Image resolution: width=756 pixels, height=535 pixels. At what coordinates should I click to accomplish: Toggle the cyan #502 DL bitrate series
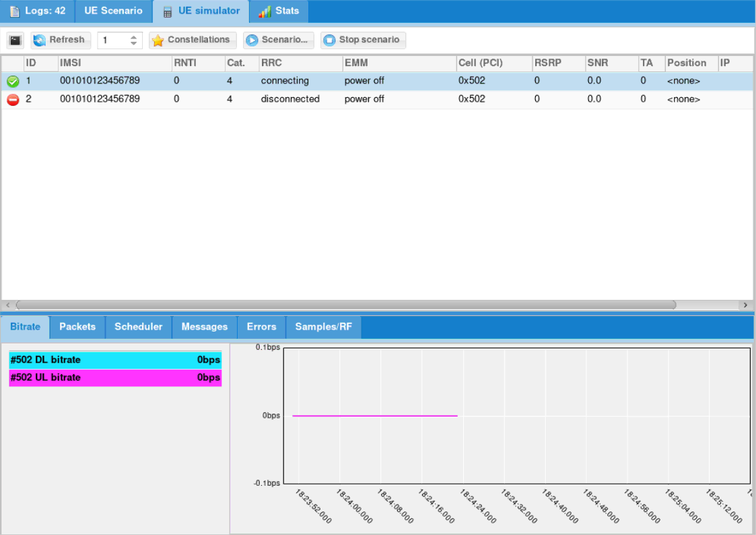[x=115, y=360]
